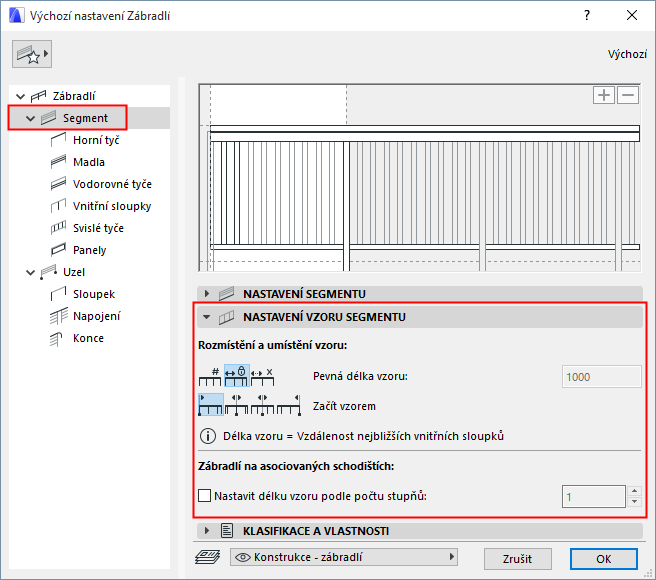Click the Zrušit button

tap(518, 559)
